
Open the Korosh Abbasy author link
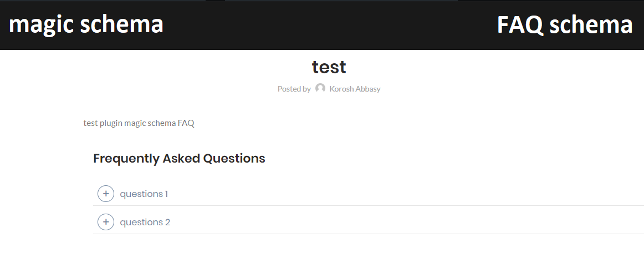pos(355,89)
